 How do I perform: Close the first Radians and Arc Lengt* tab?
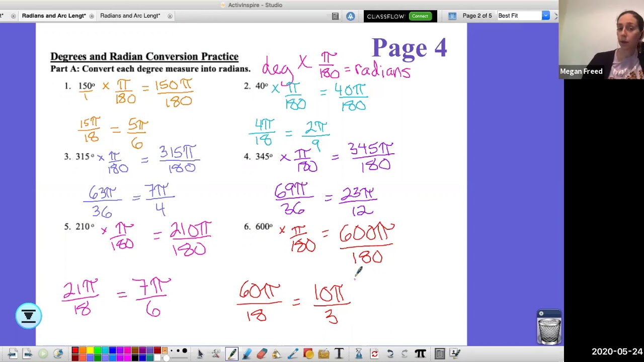tap(92, 16)
